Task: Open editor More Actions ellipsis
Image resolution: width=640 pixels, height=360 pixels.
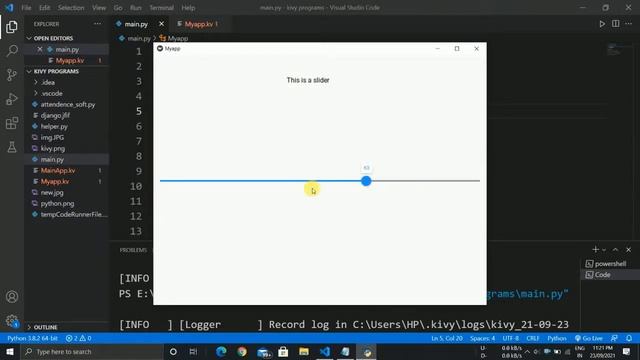Action: 629,24
